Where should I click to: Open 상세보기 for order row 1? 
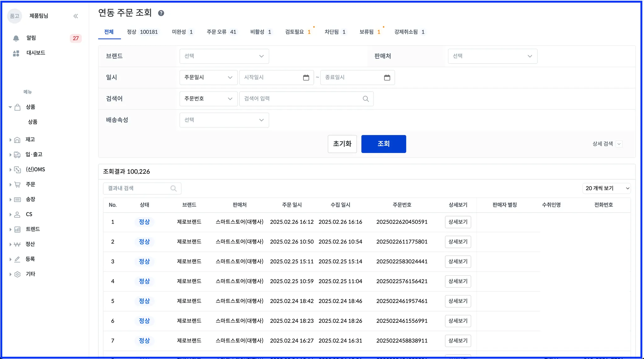pyautogui.click(x=458, y=222)
